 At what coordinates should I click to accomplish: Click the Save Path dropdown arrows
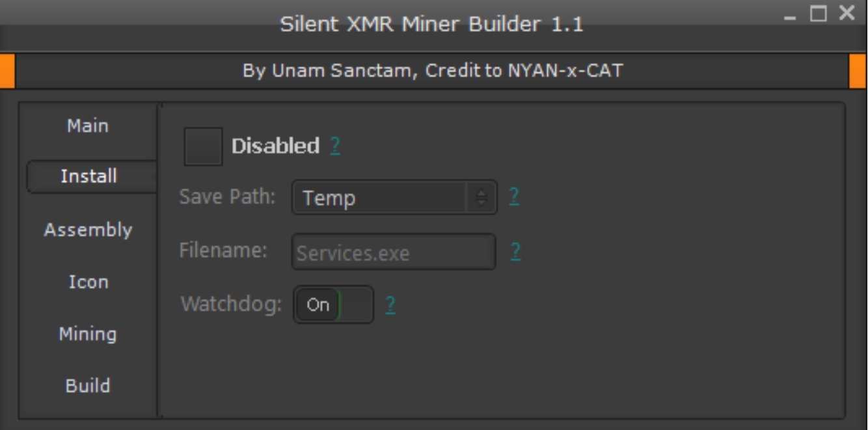(x=481, y=198)
